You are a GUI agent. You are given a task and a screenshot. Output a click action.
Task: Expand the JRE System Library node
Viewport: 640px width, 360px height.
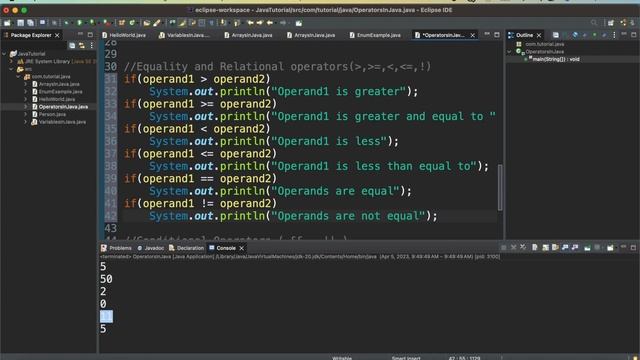pos(11,61)
